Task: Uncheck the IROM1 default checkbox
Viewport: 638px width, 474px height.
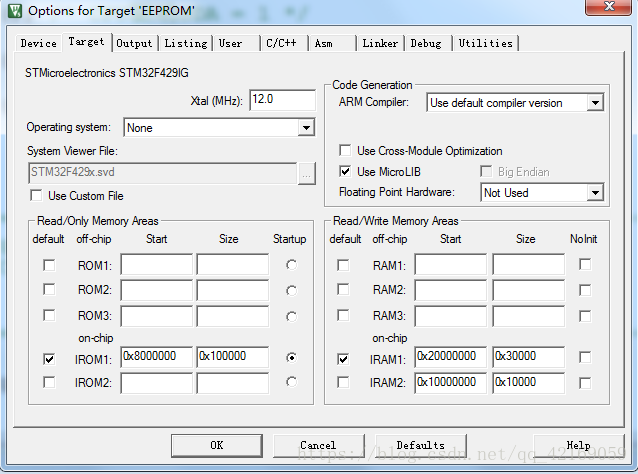Action: 49,359
